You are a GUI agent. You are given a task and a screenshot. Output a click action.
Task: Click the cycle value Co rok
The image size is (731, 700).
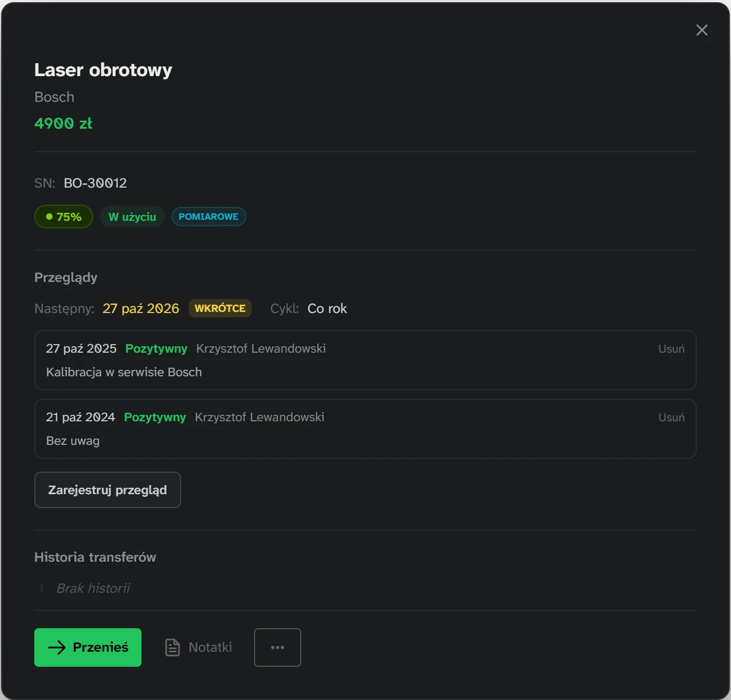tap(327, 309)
